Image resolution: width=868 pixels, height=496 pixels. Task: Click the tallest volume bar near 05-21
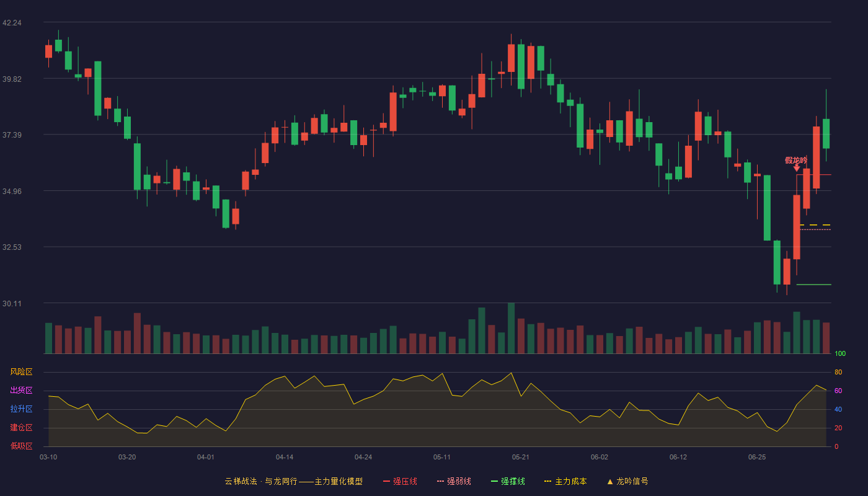coord(511,328)
